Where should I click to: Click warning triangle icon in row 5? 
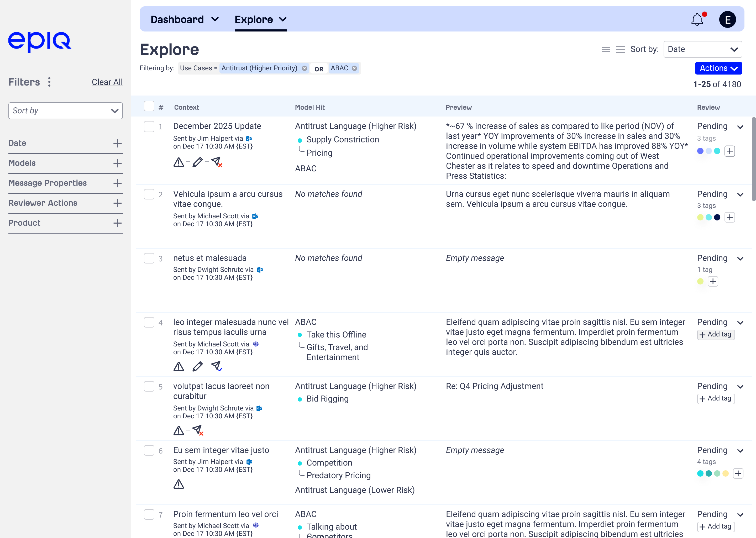coord(178,430)
